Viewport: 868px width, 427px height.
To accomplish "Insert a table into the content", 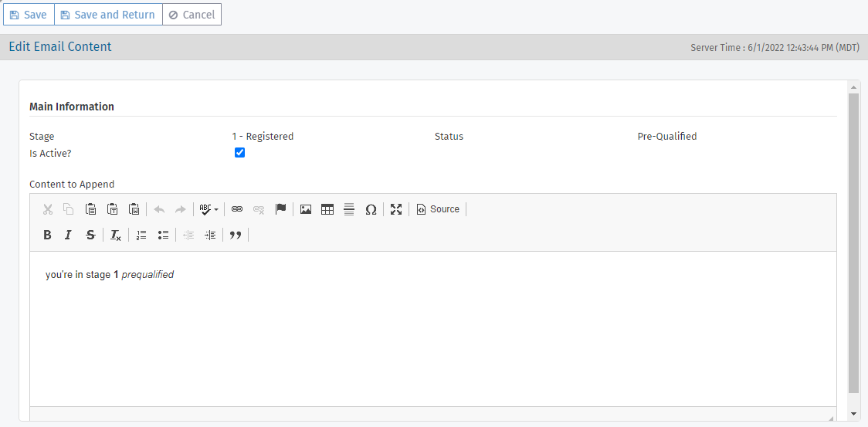I will pos(327,209).
